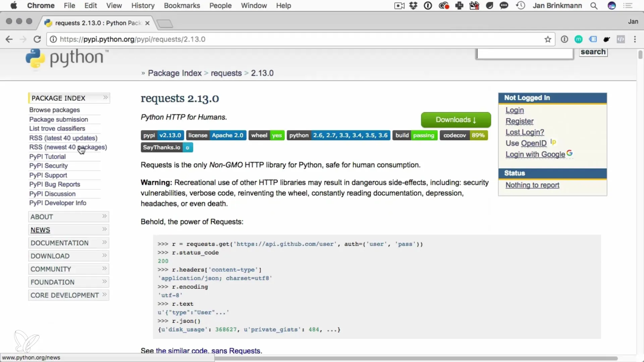This screenshot has width=644, height=362.
Task: Open the Bookmarks menu
Action: point(182,5)
